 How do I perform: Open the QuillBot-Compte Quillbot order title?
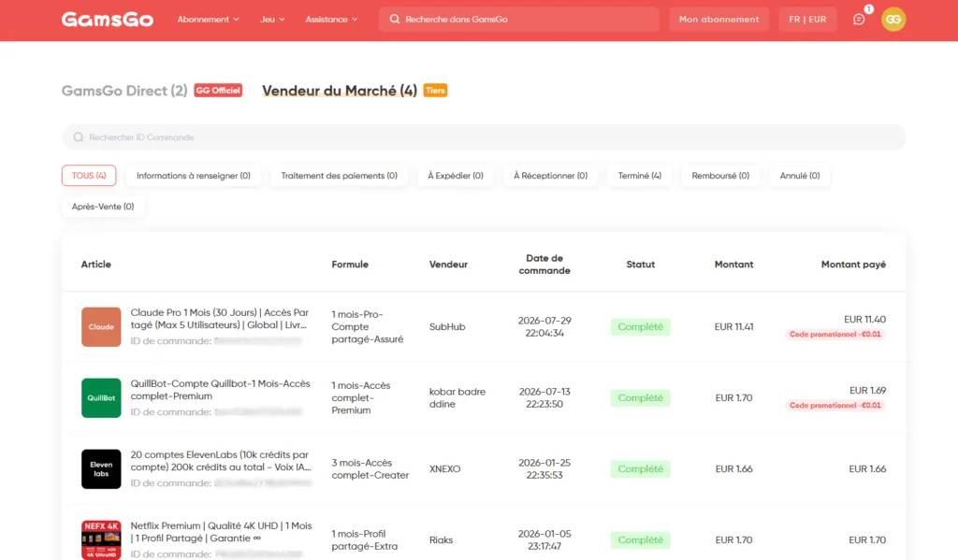[220, 390]
